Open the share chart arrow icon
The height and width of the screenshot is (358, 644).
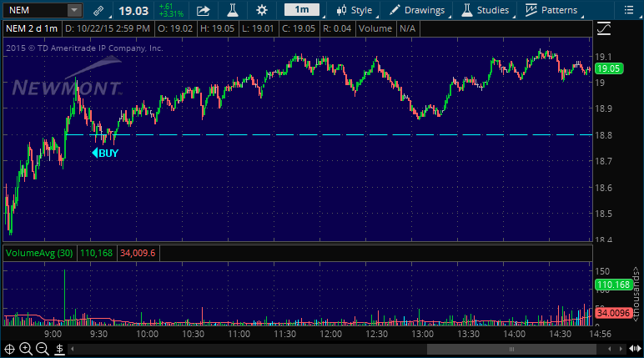pos(204,10)
